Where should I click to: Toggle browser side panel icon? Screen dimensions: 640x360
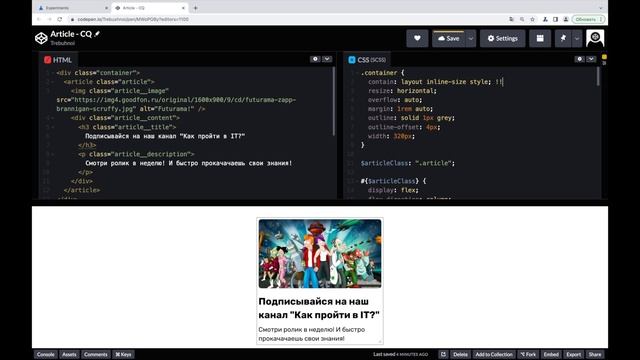pos(556,19)
